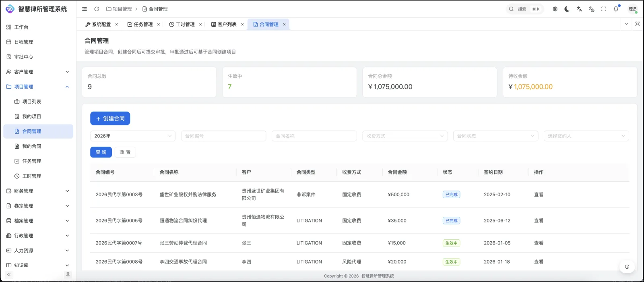644x282 pixels.
Task: Click 恒通物流合同纠纷代理 contract name
Action: click(183, 221)
